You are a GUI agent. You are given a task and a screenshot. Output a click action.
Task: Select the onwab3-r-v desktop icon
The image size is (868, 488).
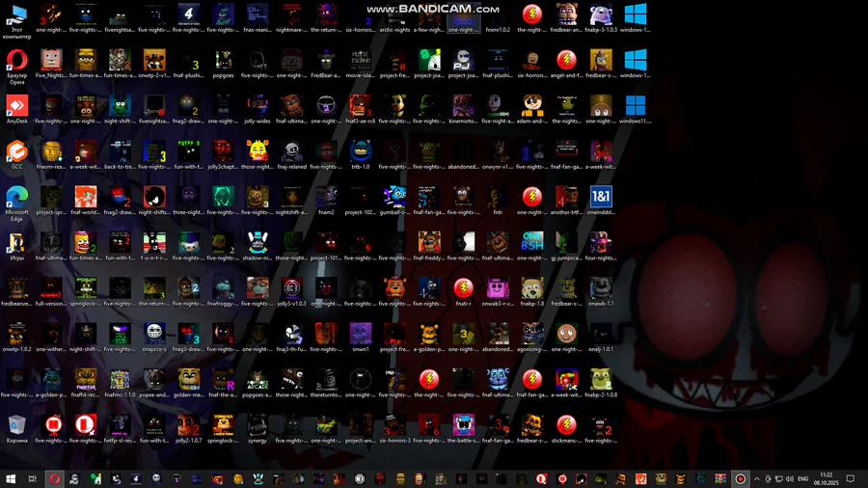498,291
